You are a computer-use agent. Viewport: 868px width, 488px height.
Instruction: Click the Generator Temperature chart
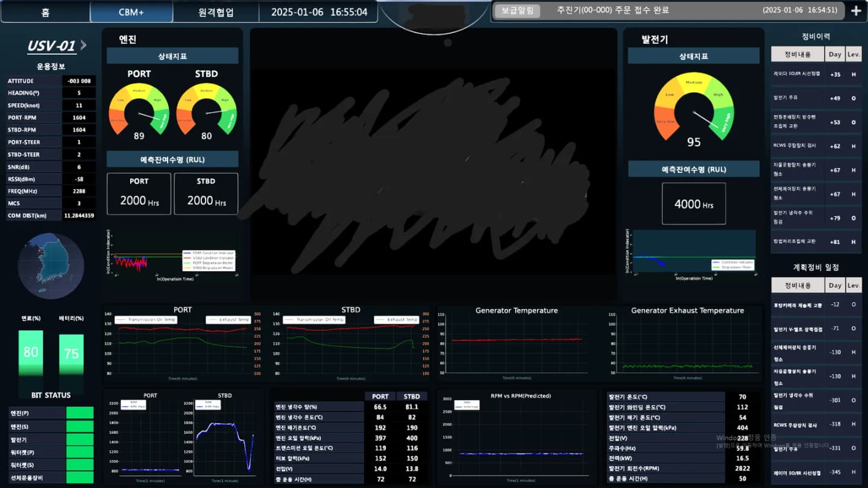click(517, 343)
